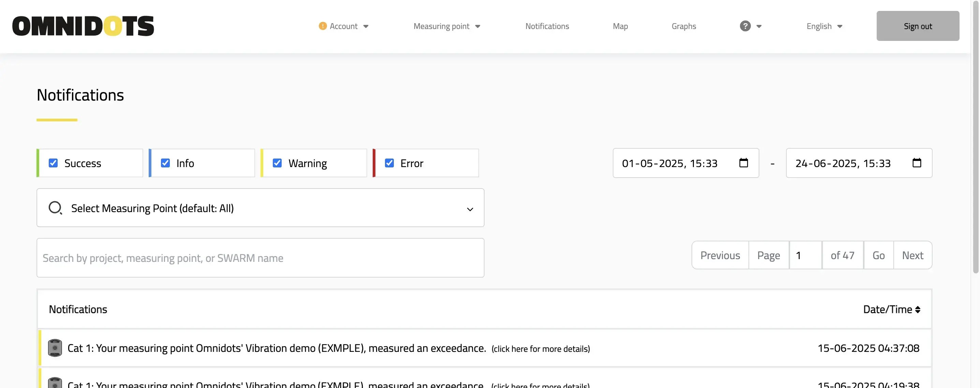Image resolution: width=980 pixels, height=388 pixels.
Task: Toggle the Info checkbox
Action: (x=165, y=163)
